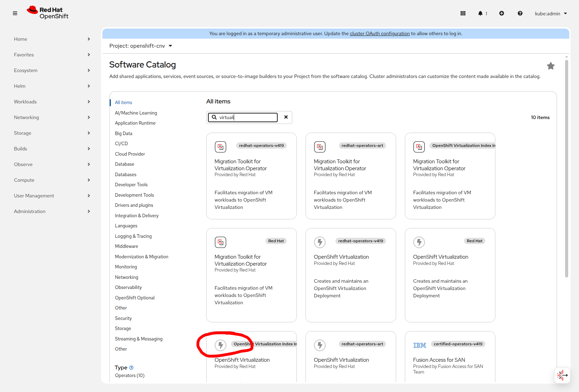
Task: Follow the cluster OAuth configuration link
Action: coord(380,33)
